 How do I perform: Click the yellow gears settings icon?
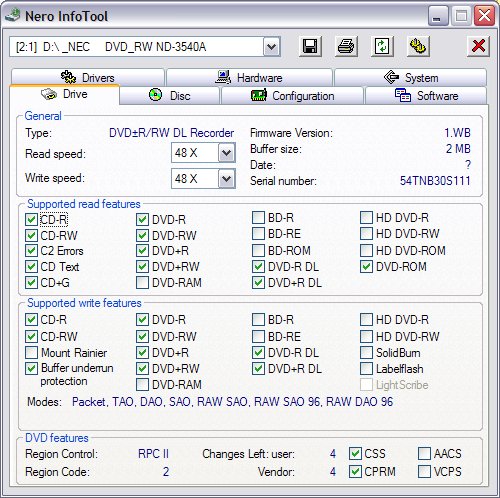click(418, 46)
